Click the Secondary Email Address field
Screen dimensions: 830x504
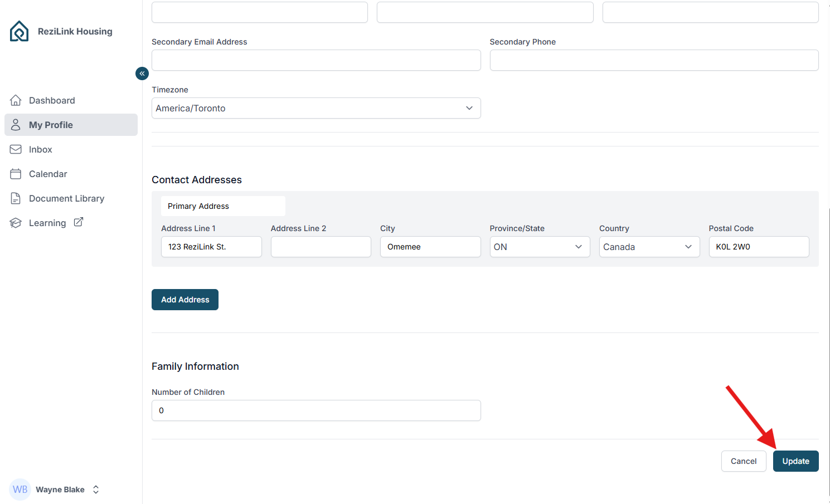coord(316,60)
